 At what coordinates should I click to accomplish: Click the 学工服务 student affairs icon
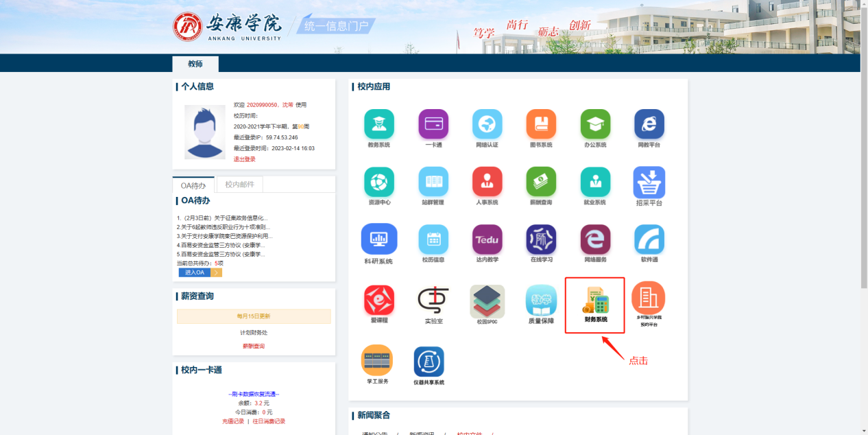[x=377, y=360]
